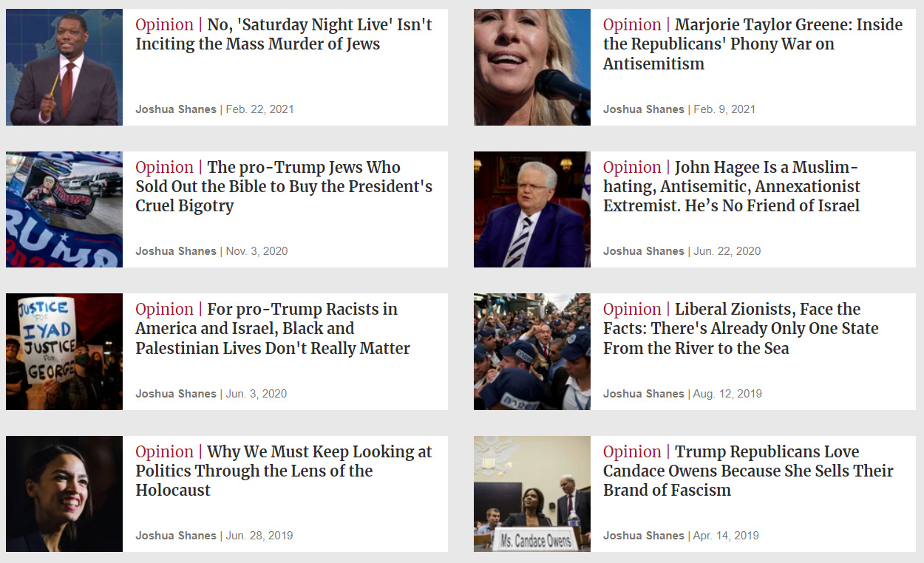Open the John Hagee opinion headline
924x563 pixels.
(x=732, y=186)
